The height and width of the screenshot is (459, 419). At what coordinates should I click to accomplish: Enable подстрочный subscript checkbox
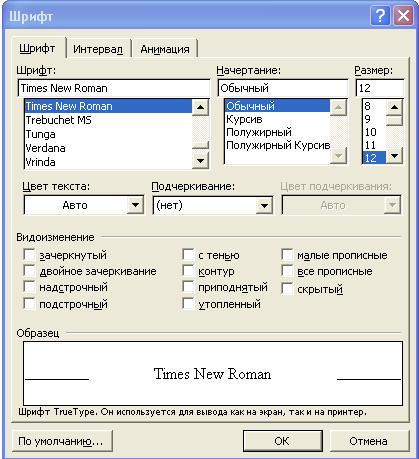click(x=29, y=304)
